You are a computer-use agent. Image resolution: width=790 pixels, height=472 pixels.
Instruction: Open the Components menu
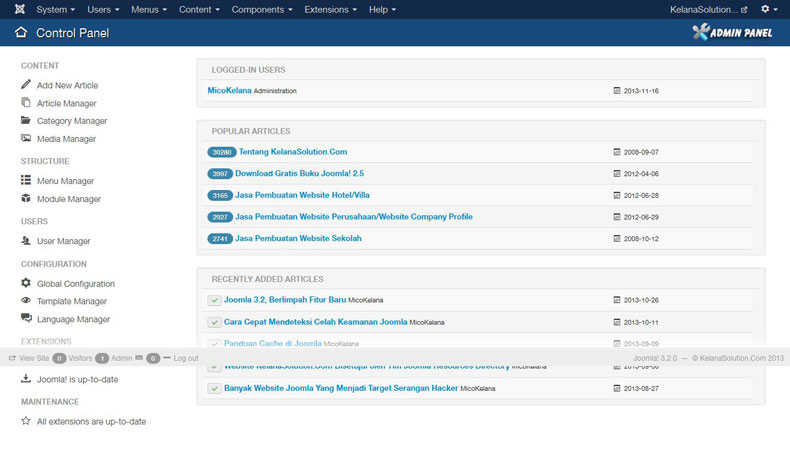(263, 9)
